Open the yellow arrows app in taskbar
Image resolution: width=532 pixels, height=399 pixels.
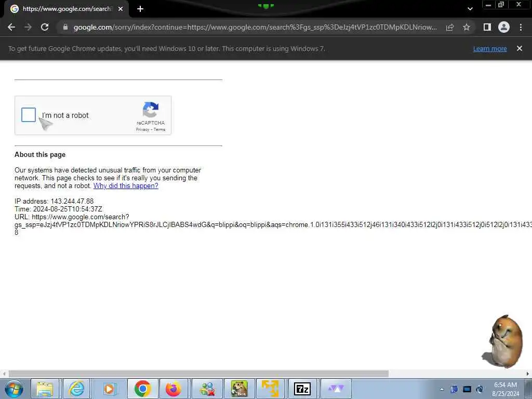[270, 389]
